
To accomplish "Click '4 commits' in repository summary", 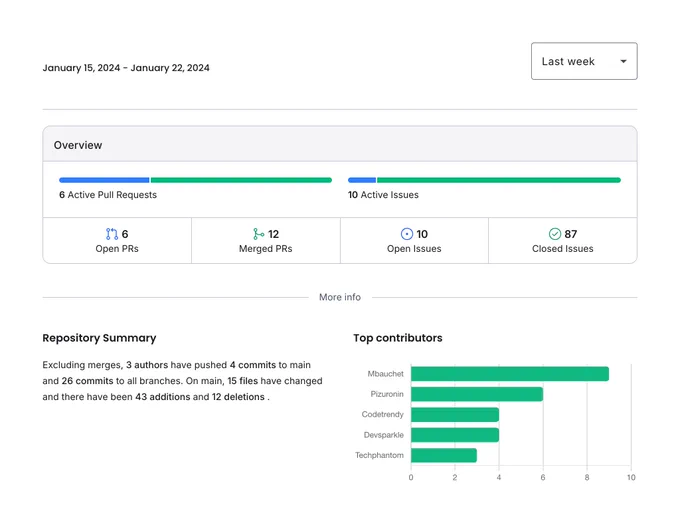I will click(253, 365).
